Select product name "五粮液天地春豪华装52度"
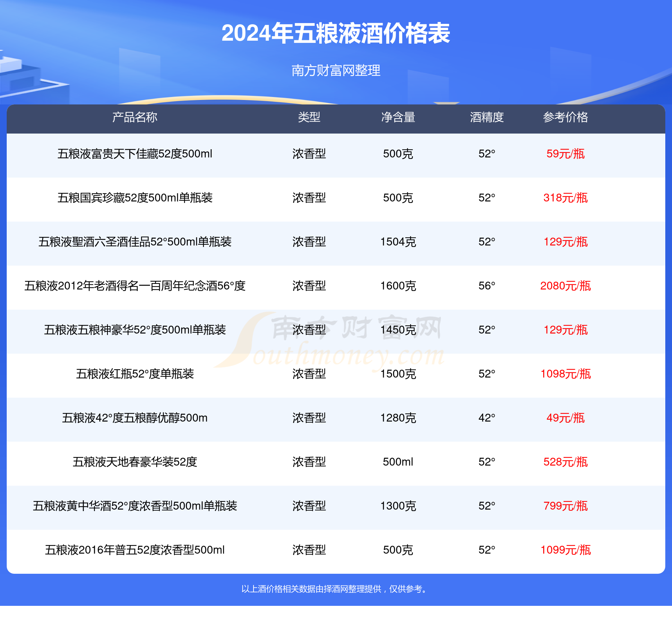This screenshot has height=623, width=672. 135,462
